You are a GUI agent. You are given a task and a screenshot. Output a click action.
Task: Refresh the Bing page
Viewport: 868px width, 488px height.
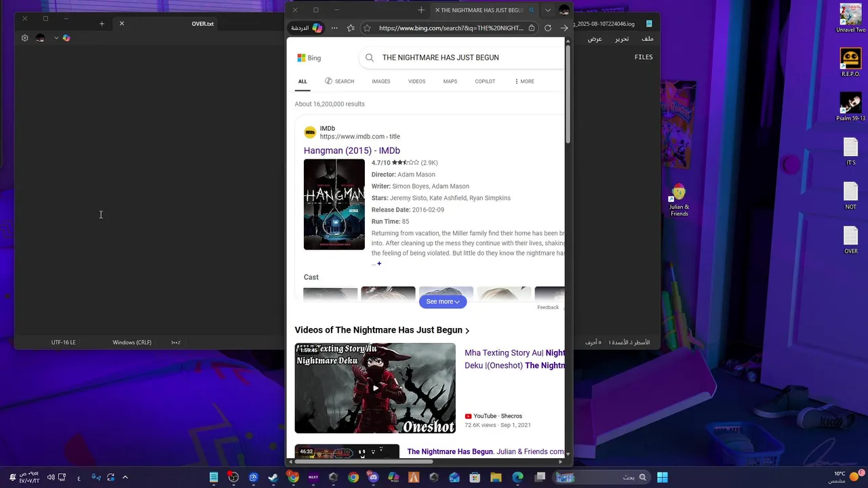pos(548,28)
